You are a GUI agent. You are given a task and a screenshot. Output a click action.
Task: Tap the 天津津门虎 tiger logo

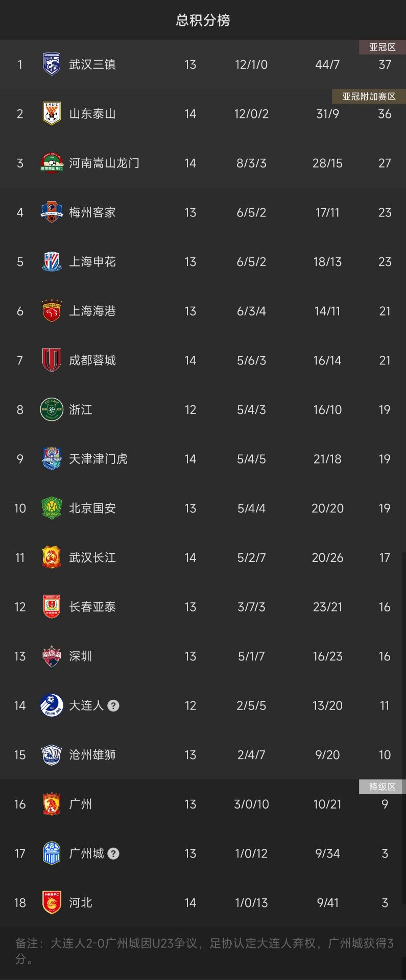click(x=52, y=459)
